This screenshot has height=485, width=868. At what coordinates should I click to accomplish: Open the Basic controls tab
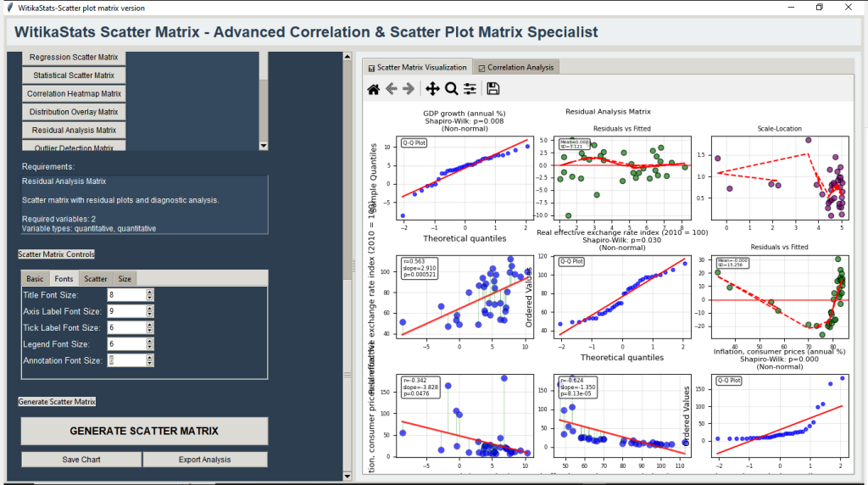35,278
